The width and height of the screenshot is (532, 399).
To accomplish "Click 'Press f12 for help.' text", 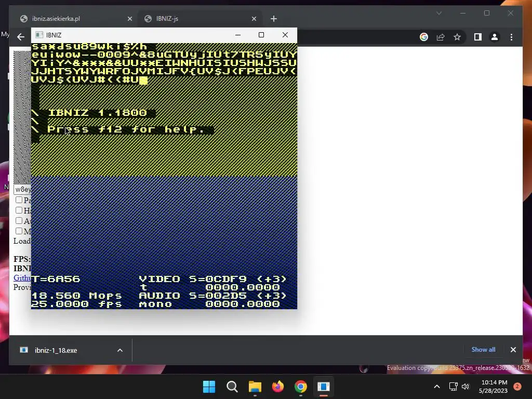I will [126, 129].
